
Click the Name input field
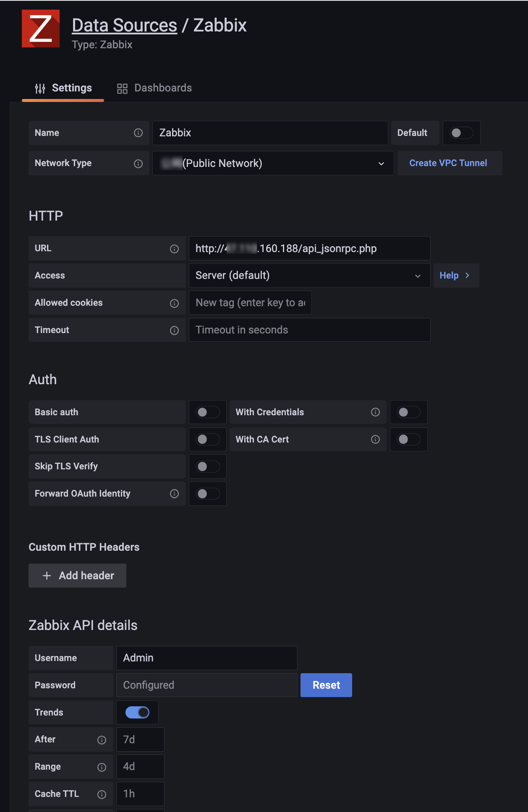click(270, 133)
